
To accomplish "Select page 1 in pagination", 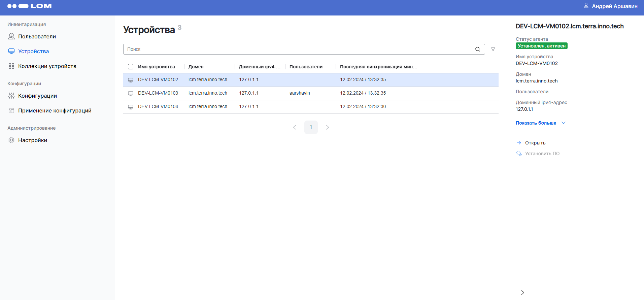I will [x=311, y=127].
